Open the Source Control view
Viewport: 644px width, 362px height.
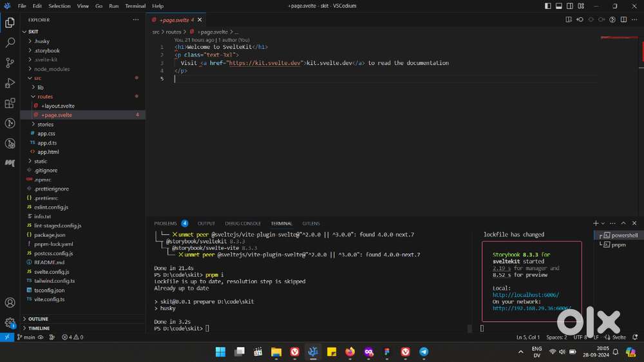coord(10,62)
